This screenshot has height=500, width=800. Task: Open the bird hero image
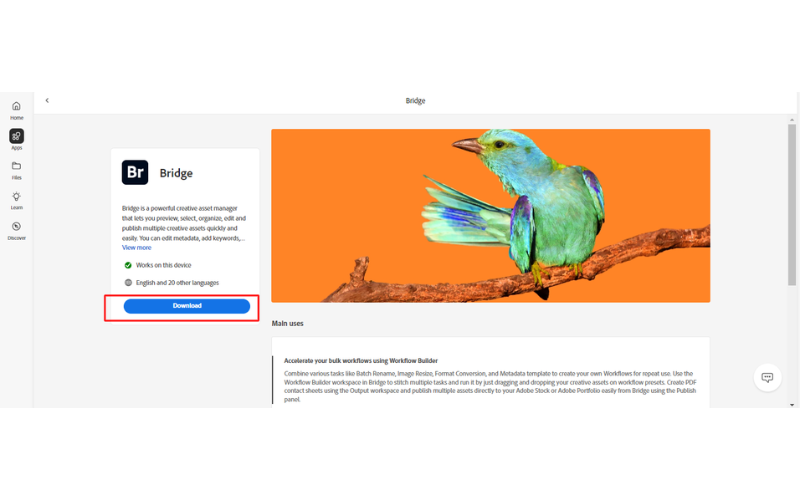[x=490, y=216]
